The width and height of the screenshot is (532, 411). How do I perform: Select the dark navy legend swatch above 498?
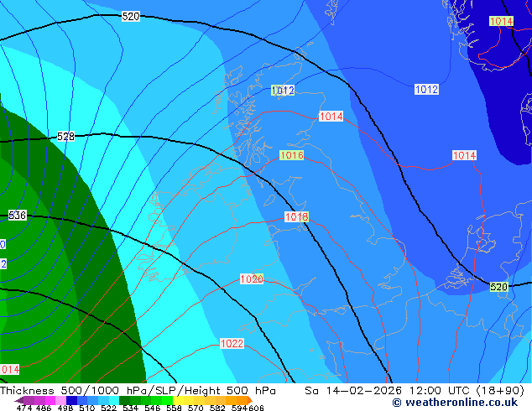pos(71,400)
